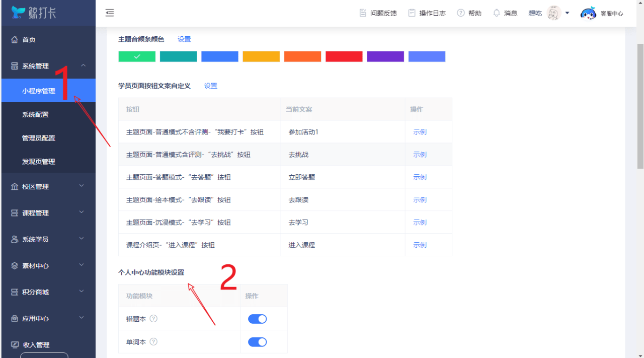Expand the 校区管理 menu chevron
644x358 pixels.
pos(82,186)
